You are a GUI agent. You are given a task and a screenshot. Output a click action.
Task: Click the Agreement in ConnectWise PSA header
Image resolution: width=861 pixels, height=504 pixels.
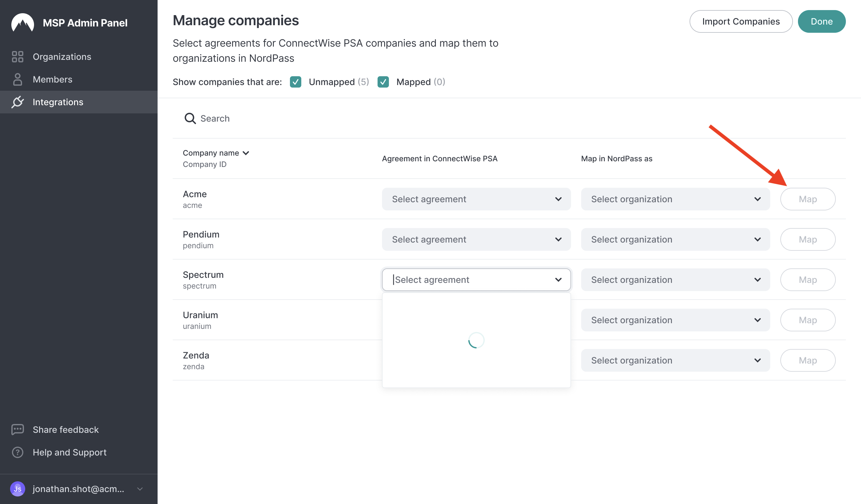[x=440, y=158]
